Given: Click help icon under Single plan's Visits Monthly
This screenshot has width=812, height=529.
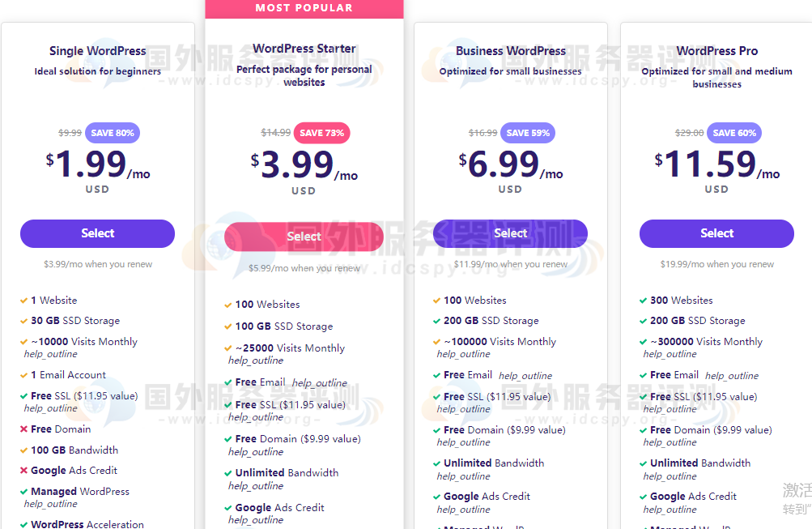Looking at the screenshot, I should tap(50, 354).
